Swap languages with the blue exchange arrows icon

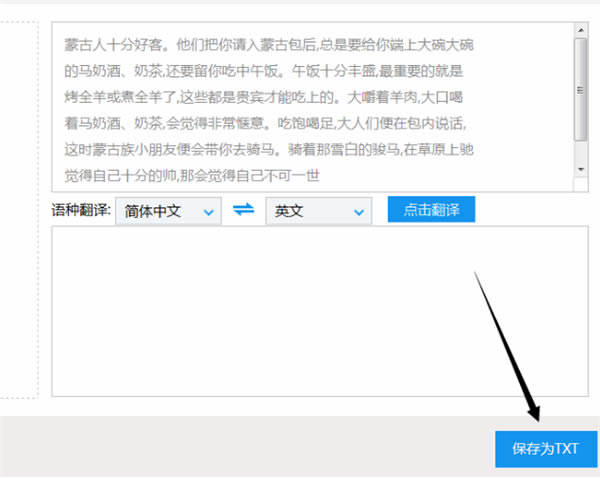click(x=243, y=210)
